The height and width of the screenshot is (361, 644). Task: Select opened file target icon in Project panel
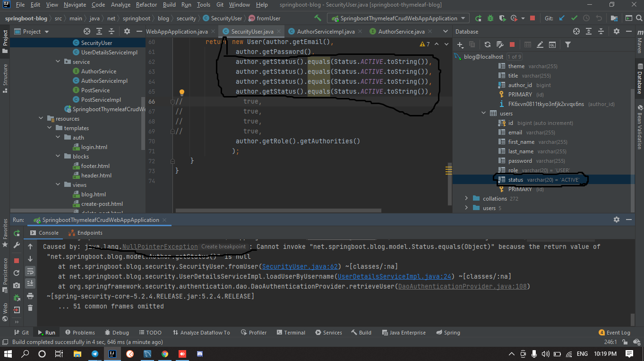click(x=87, y=32)
